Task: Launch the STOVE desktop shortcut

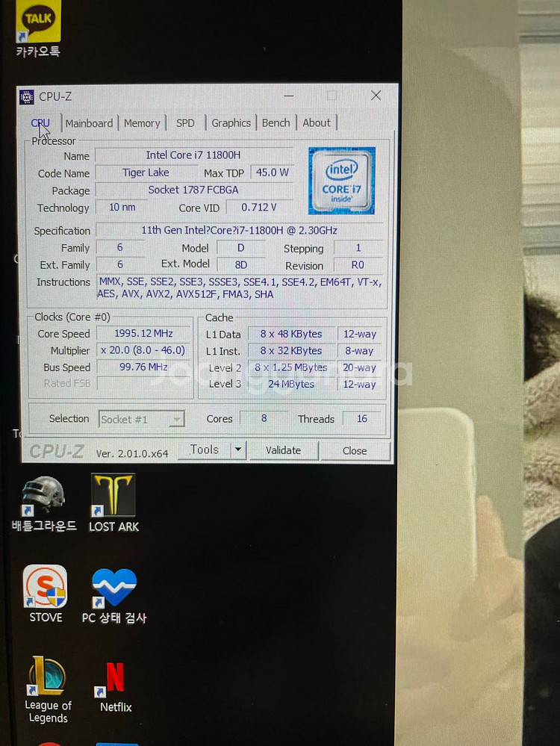Action: click(46, 594)
